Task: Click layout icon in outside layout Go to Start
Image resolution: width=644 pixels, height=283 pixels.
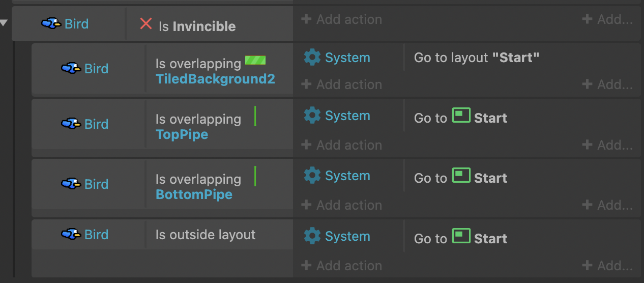Action: 461,236
